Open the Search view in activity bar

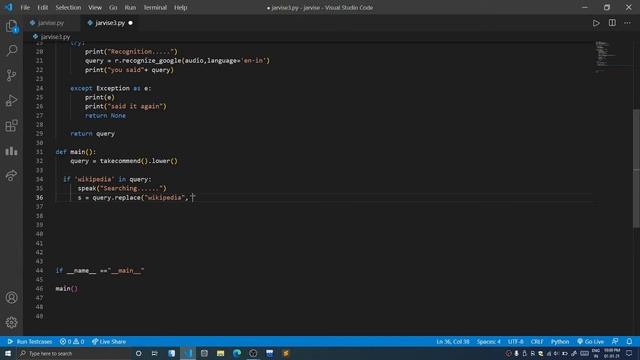click(11, 50)
